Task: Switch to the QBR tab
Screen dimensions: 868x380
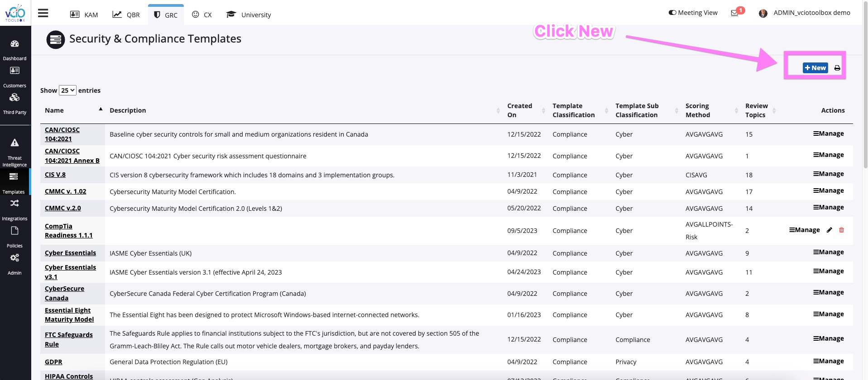Action: pyautogui.click(x=126, y=14)
